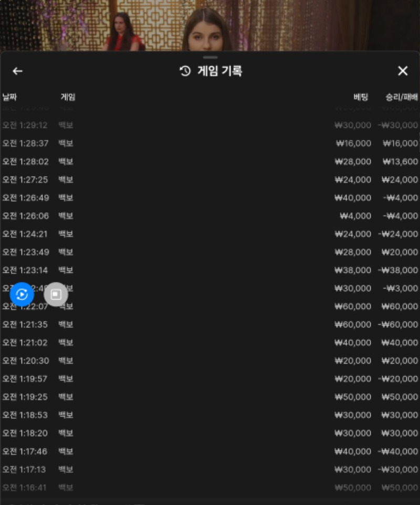Open the 오전 1:23:14 game record

click(210, 270)
